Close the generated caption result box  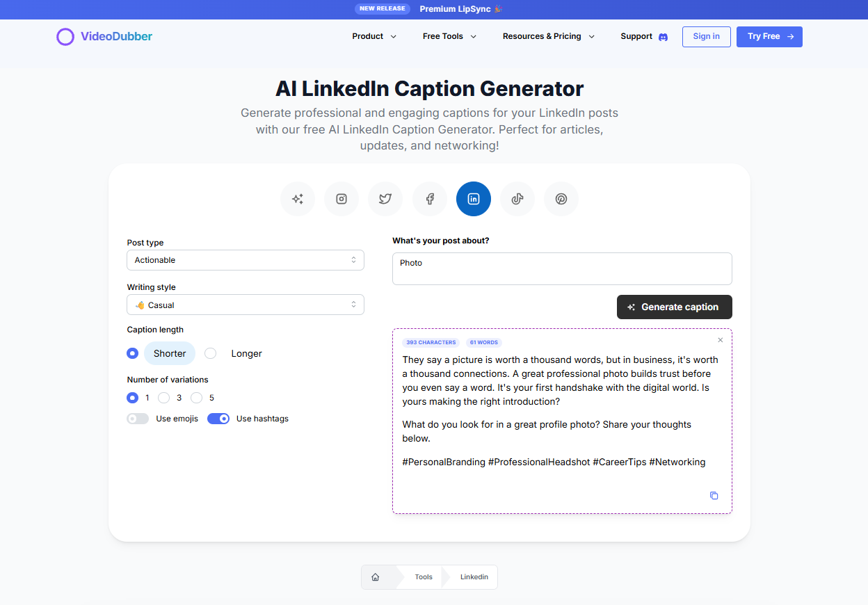[721, 340]
